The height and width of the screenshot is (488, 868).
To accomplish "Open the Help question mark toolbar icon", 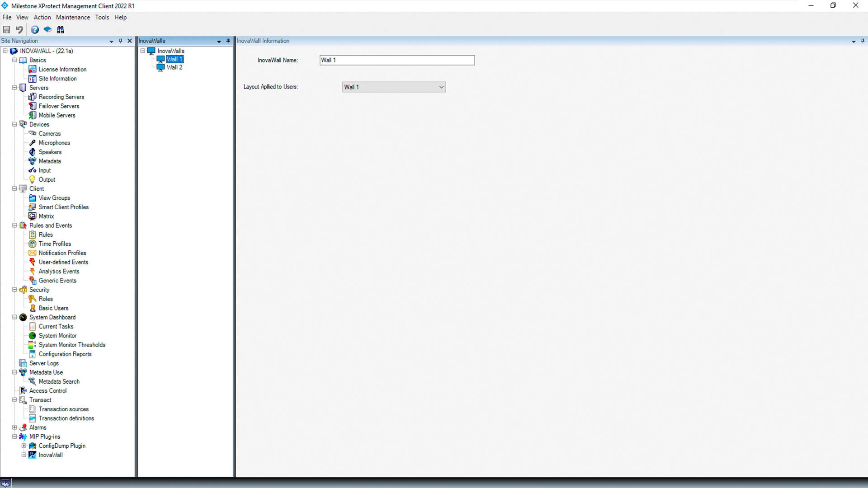I will pos(35,30).
